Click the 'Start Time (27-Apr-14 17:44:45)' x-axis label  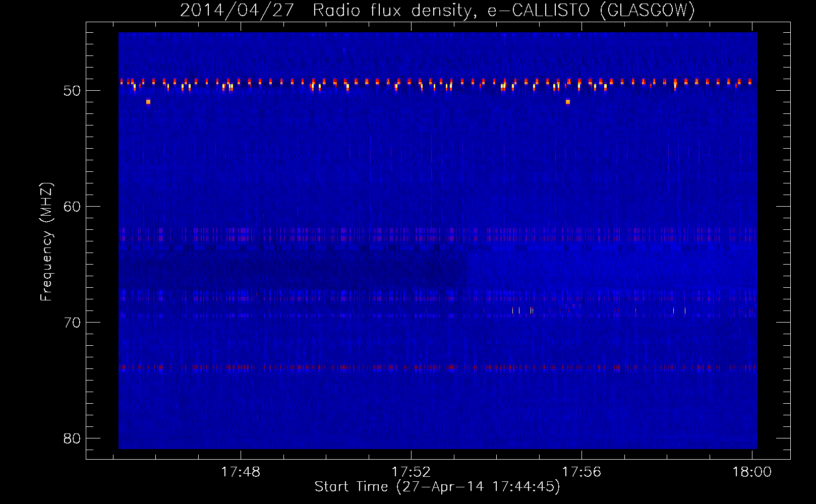(437, 487)
